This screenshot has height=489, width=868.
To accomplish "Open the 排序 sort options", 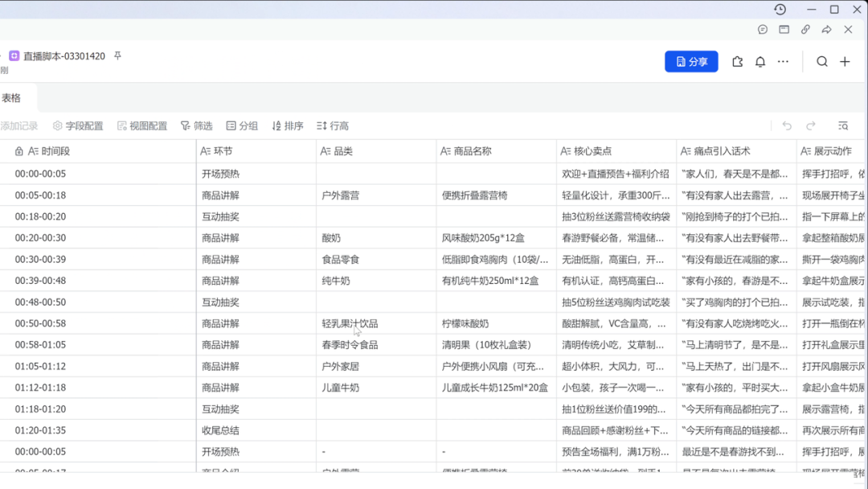I will tap(288, 126).
